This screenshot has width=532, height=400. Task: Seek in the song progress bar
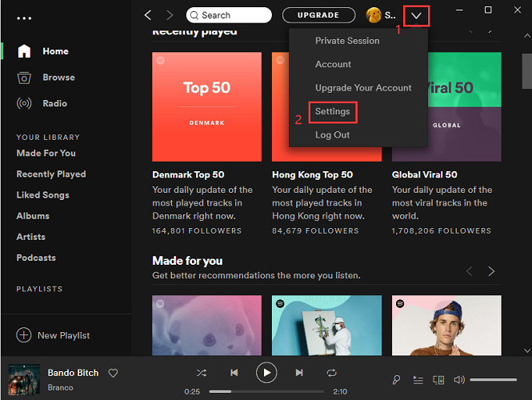coord(266,391)
